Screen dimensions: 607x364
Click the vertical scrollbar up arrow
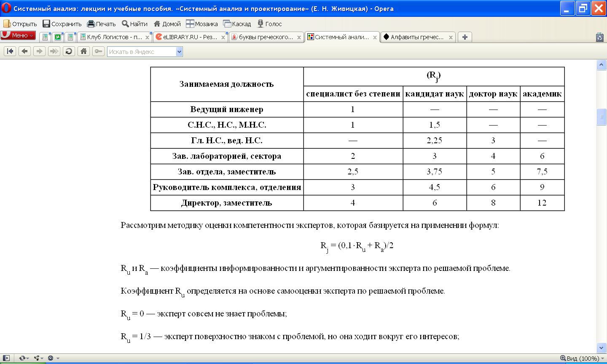coord(602,65)
